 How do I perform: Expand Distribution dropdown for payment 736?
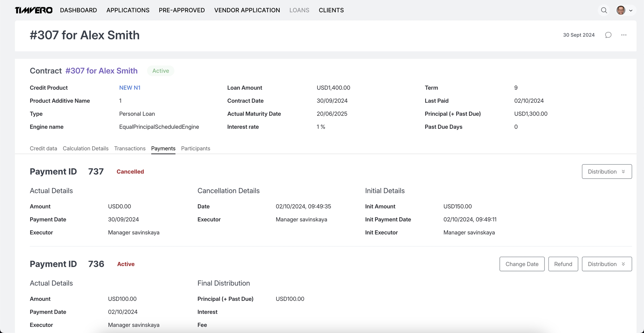[607, 264]
